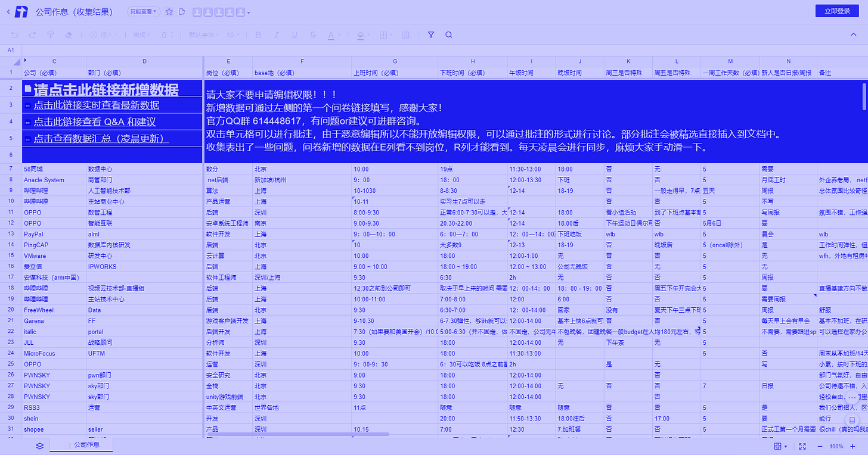Open the filter funnel tool

(431, 35)
